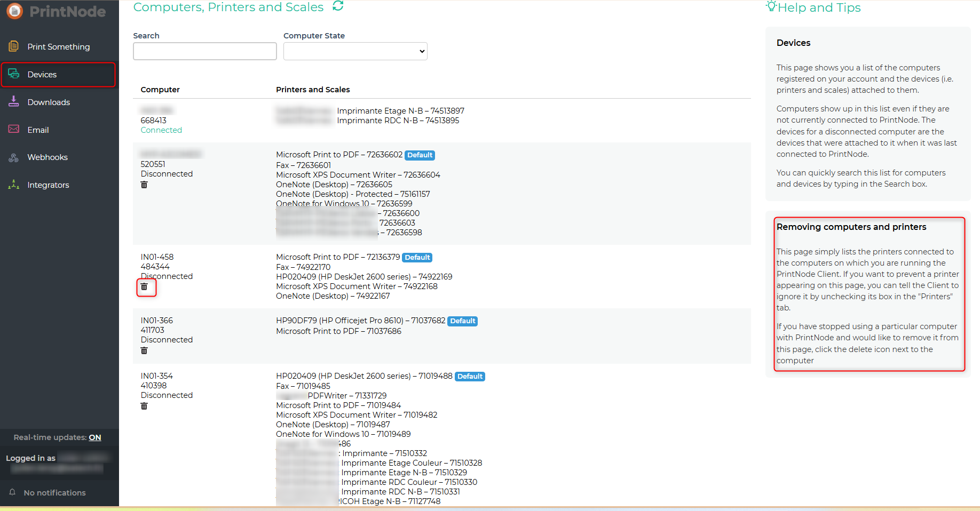Click the Connected status for computer 668413

(x=161, y=130)
